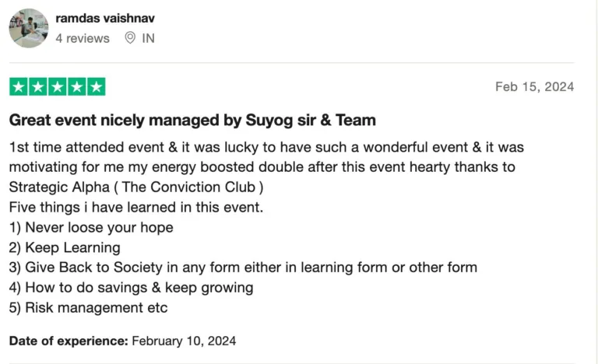Click the fourth green rating star
598x364 pixels.
pos(77,87)
